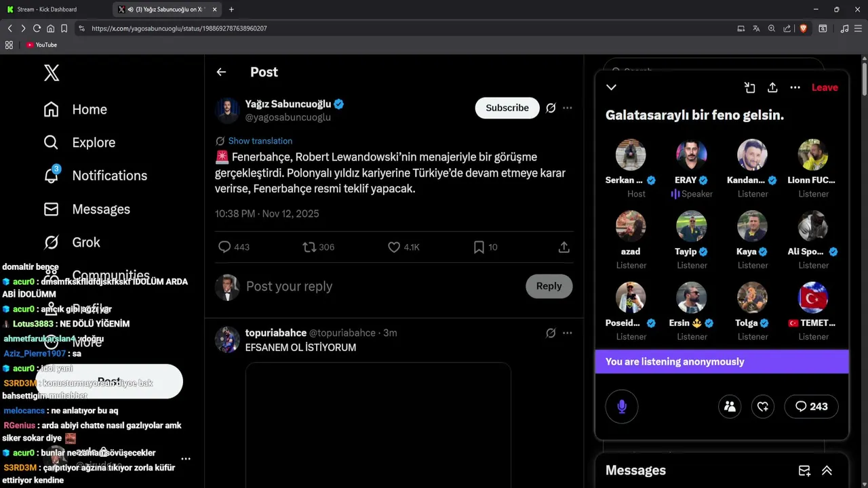Click translate page icon
The height and width of the screenshot is (488, 868).
pos(756,28)
